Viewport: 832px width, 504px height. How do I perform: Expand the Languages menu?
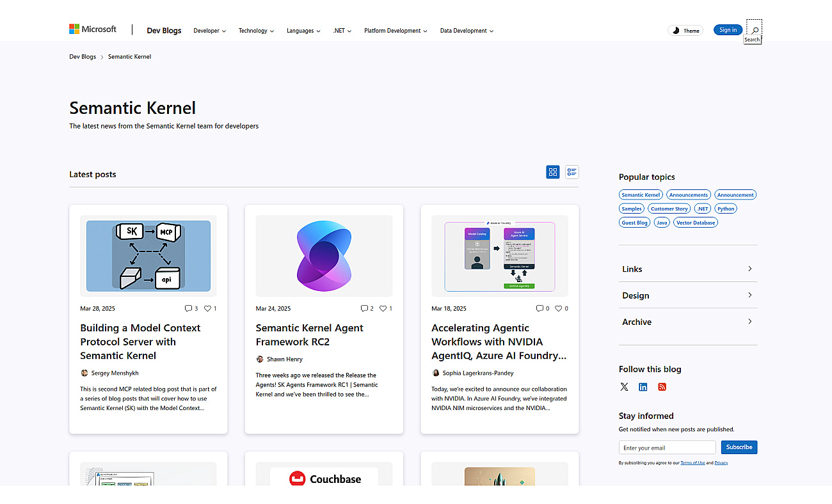tap(303, 31)
